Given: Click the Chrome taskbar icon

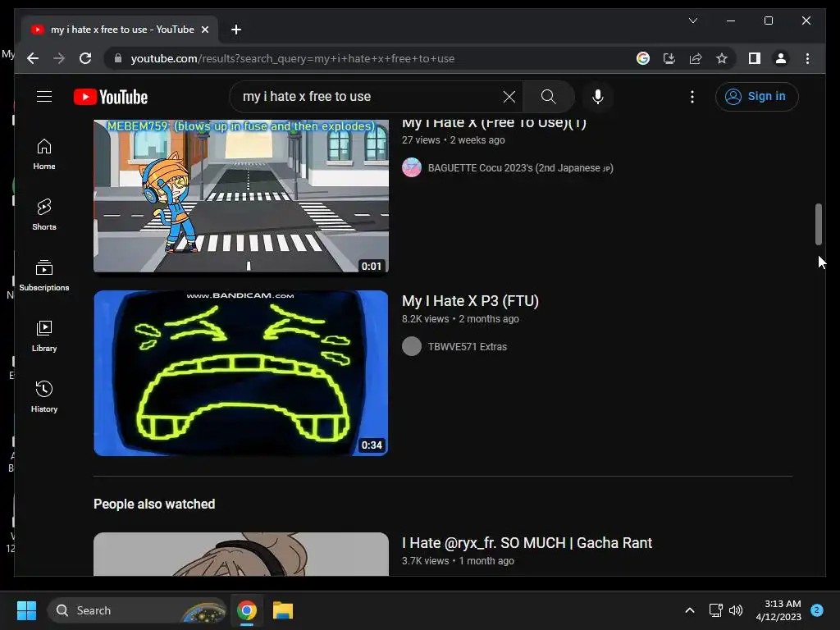Looking at the screenshot, I should [246, 610].
